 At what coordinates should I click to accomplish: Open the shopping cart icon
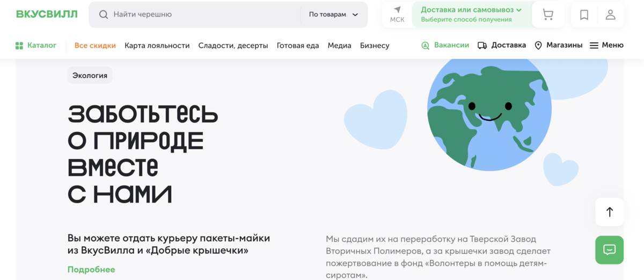548,15
